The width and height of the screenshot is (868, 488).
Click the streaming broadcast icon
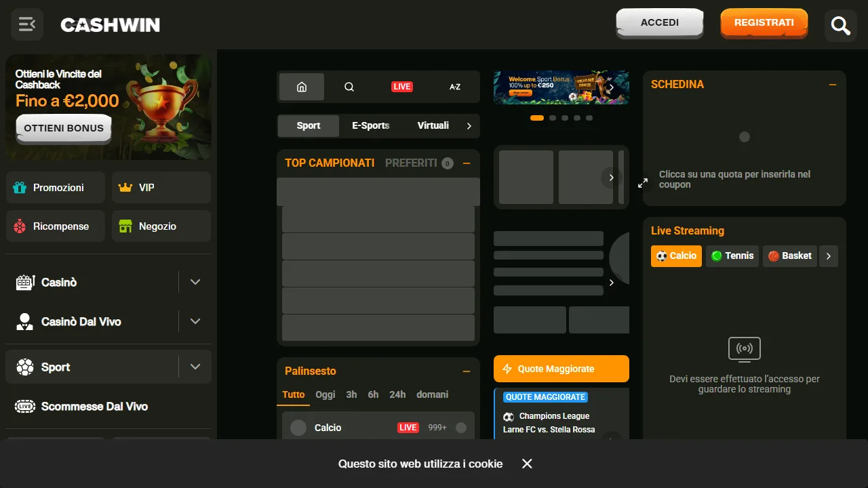745,349
